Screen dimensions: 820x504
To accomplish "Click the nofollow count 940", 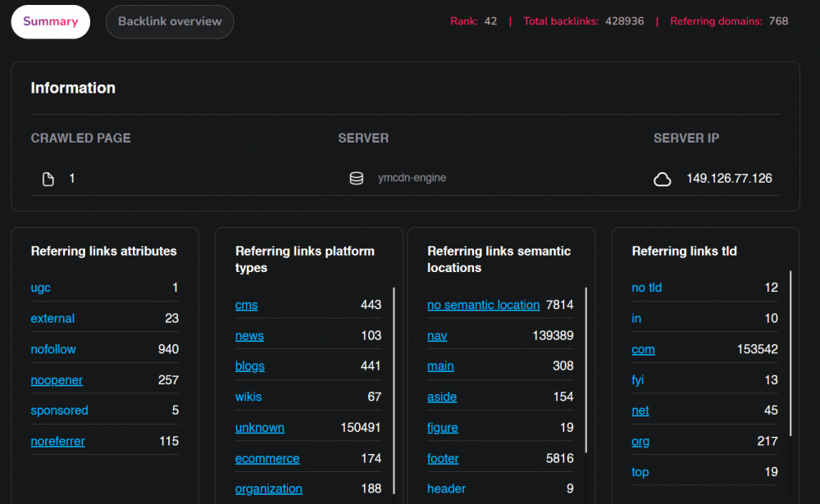I will [x=168, y=349].
